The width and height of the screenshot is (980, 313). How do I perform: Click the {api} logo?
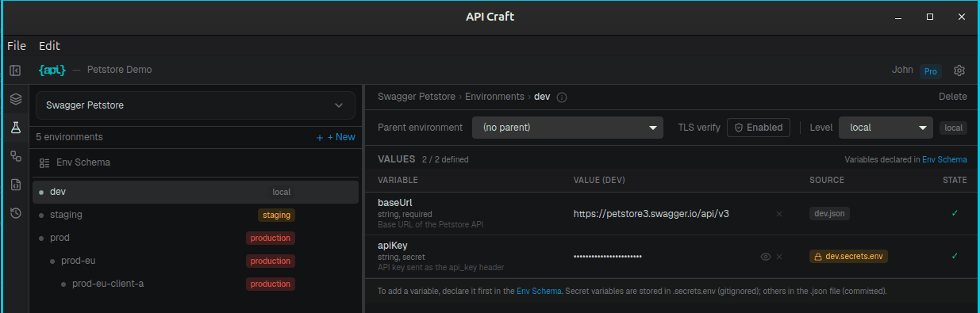tap(52, 70)
